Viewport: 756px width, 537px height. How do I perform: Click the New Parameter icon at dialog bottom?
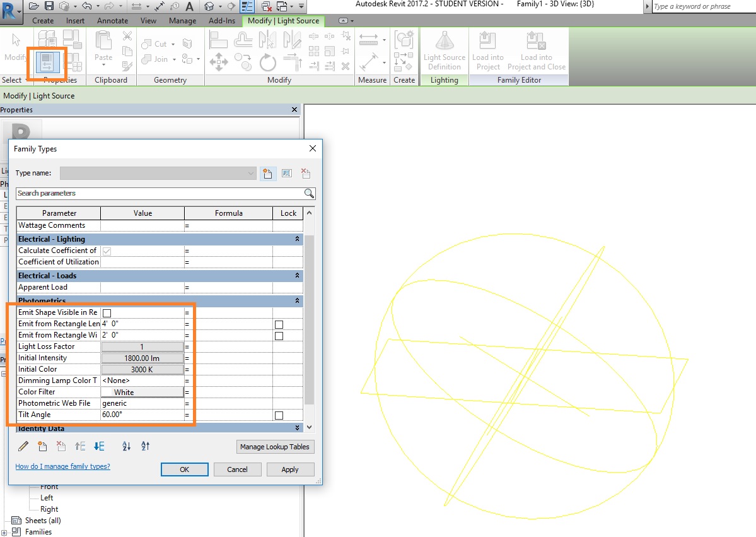coord(42,446)
